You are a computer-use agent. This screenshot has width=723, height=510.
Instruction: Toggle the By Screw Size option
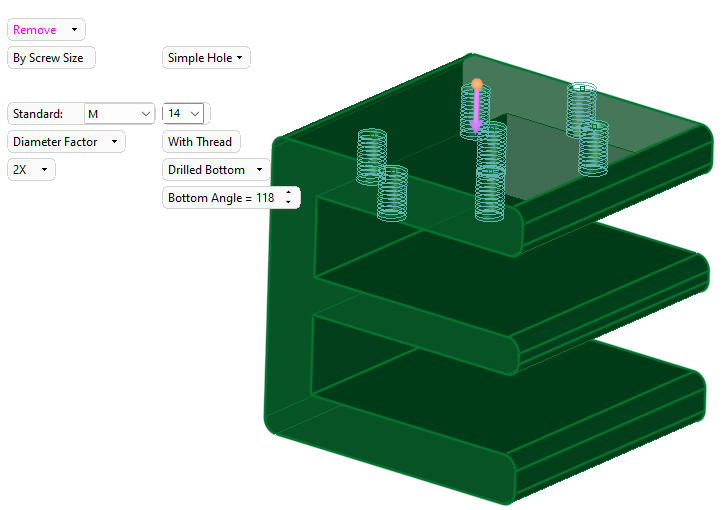pyautogui.click(x=50, y=58)
